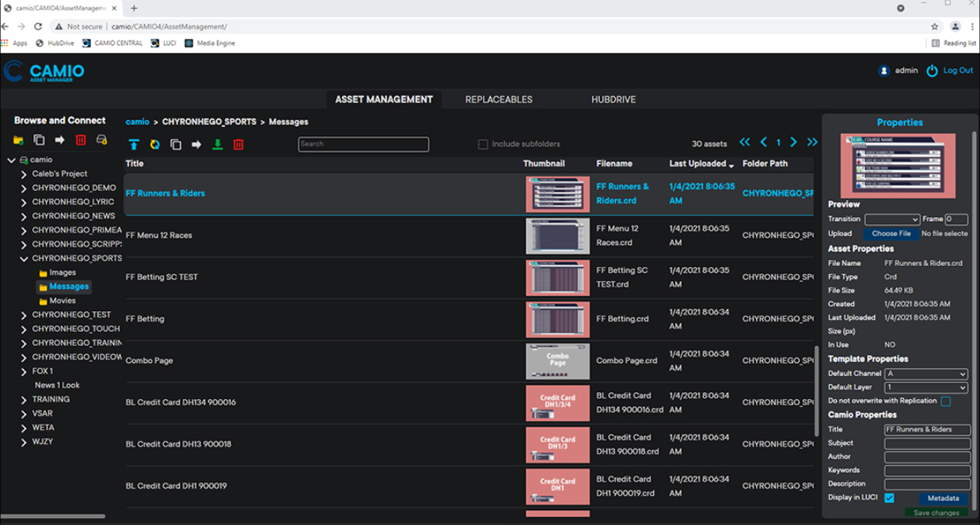Click the Choose File upload button
Image resolution: width=980 pixels, height=525 pixels.
tap(891, 234)
